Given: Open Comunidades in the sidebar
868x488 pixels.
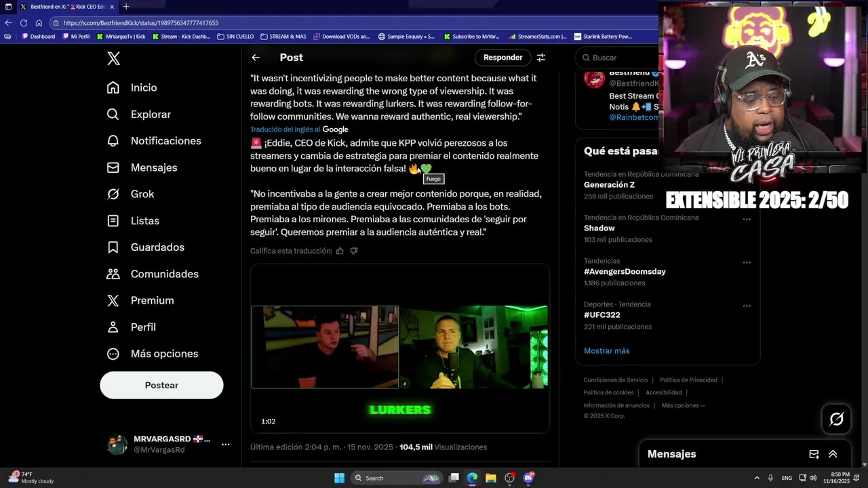Looking at the screenshot, I should click(153, 274).
